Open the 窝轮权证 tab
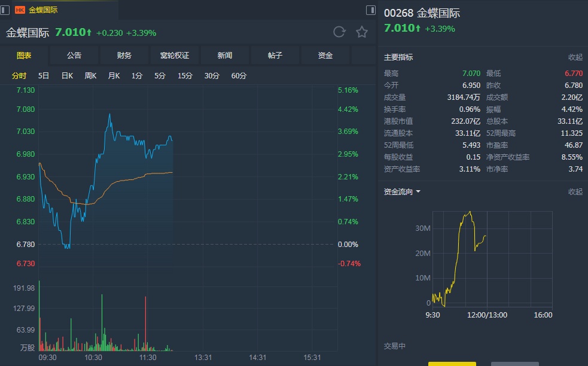The image size is (588, 366). click(175, 56)
